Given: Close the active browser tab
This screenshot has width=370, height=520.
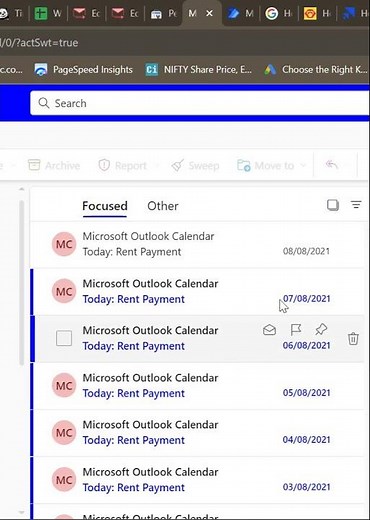Looking at the screenshot, I should 209,13.
